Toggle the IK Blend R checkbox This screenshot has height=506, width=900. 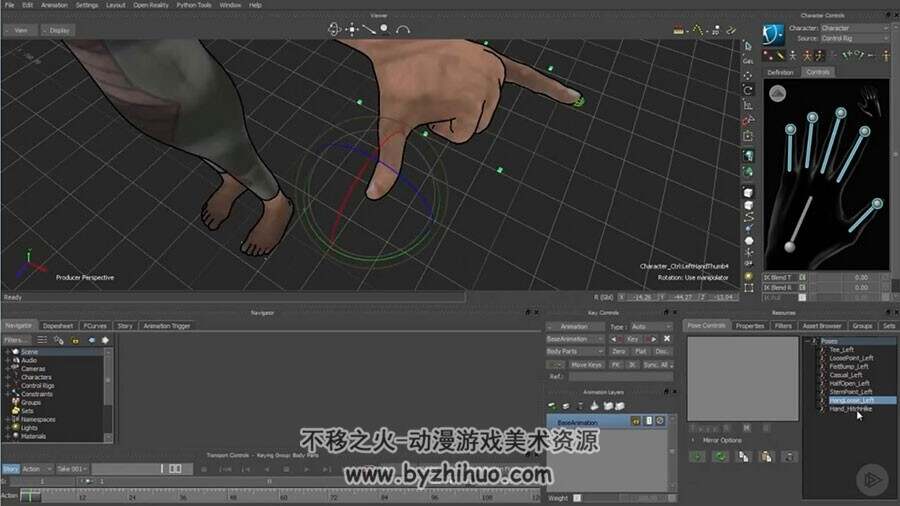point(802,287)
